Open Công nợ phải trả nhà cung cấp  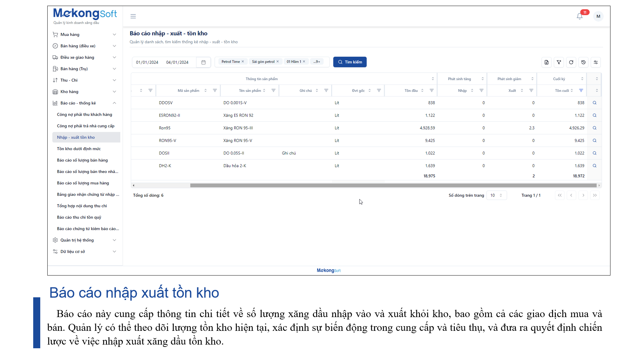pos(86,126)
